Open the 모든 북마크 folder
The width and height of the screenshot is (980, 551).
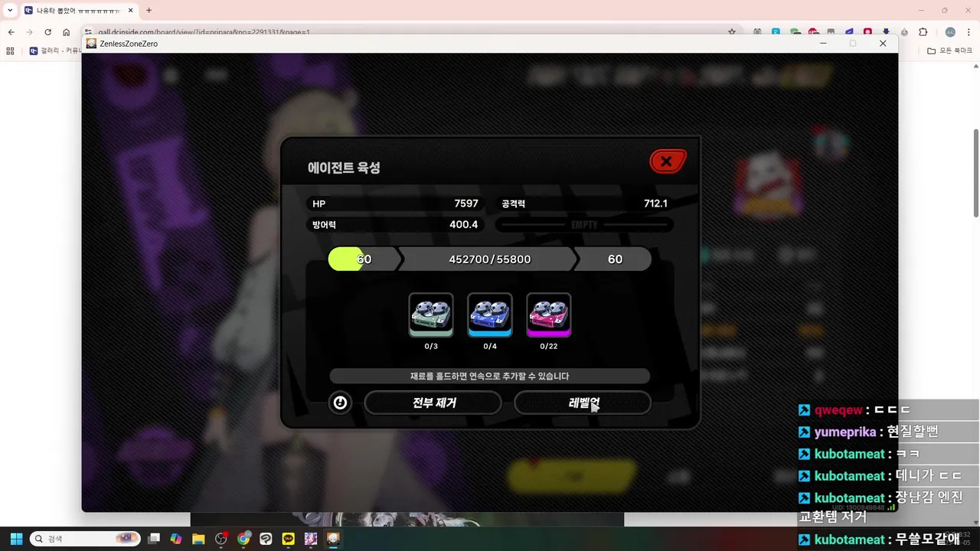pyautogui.click(x=949, y=51)
